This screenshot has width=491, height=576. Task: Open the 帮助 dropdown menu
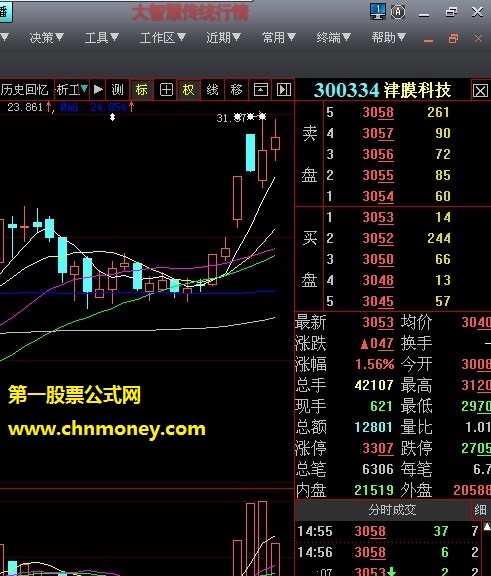[x=389, y=37]
